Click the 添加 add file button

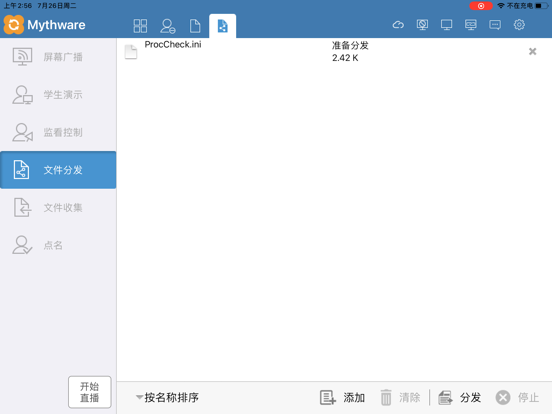coord(342,397)
